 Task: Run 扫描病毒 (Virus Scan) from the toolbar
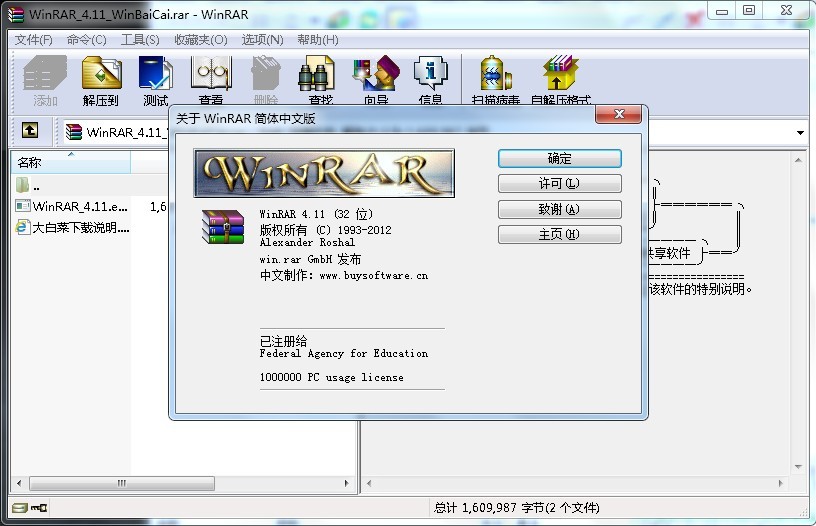tap(496, 79)
